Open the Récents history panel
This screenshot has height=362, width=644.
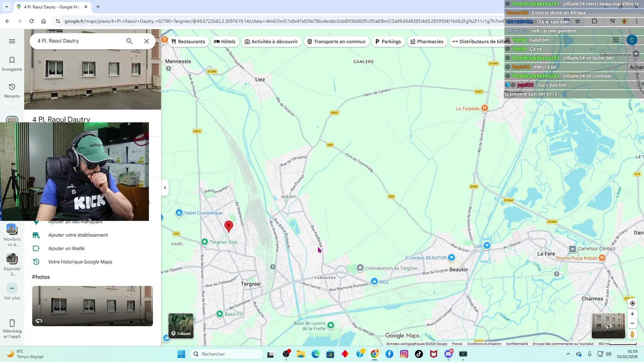pos(12,90)
